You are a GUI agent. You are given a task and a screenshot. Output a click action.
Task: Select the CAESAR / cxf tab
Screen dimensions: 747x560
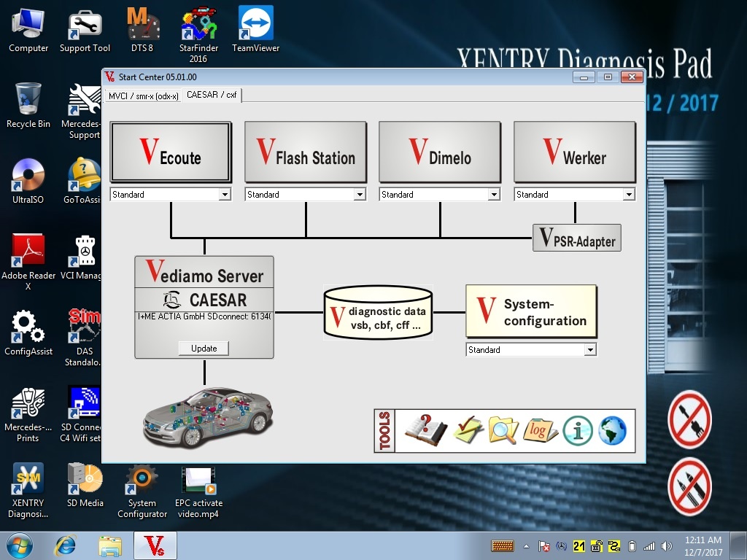[x=212, y=95]
